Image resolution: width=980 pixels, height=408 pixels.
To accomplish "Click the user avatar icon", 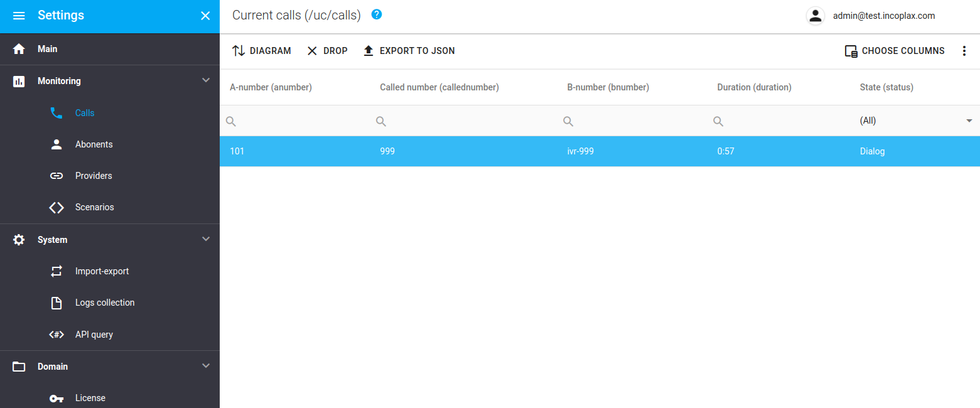I will coord(816,16).
